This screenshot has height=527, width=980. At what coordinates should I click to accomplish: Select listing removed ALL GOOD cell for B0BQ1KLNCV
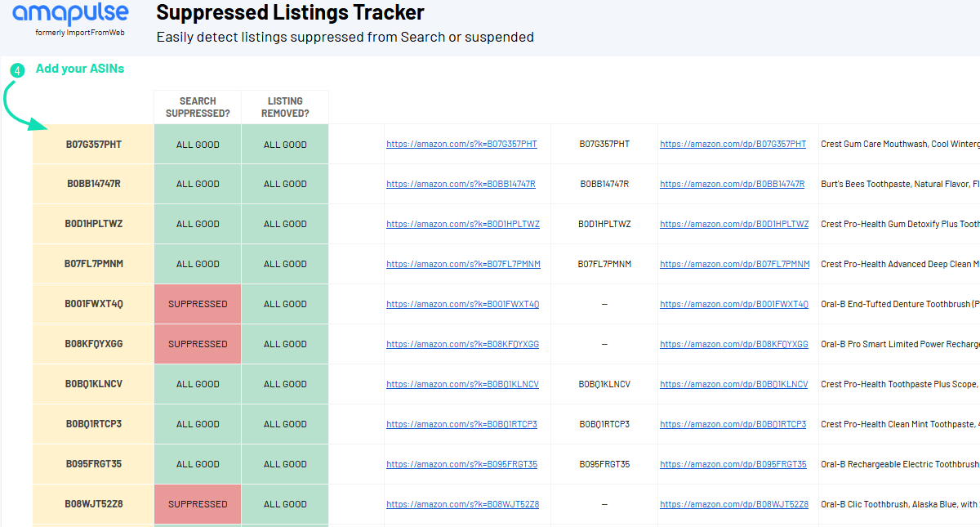[285, 384]
